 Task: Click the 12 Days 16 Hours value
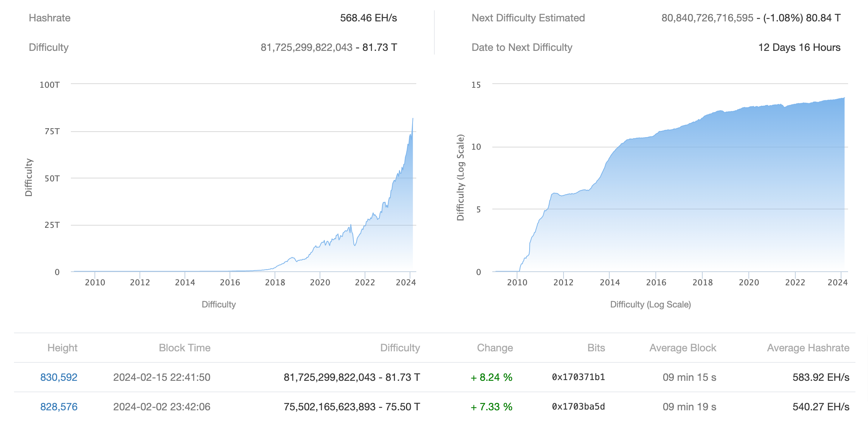[x=799, y=48]
